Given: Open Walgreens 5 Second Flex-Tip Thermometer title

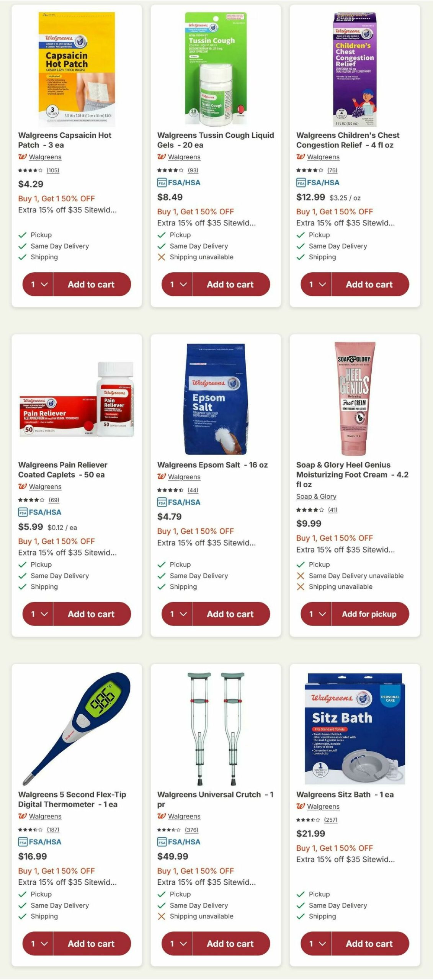Looking at the screenshot, I should coord(72,799).
